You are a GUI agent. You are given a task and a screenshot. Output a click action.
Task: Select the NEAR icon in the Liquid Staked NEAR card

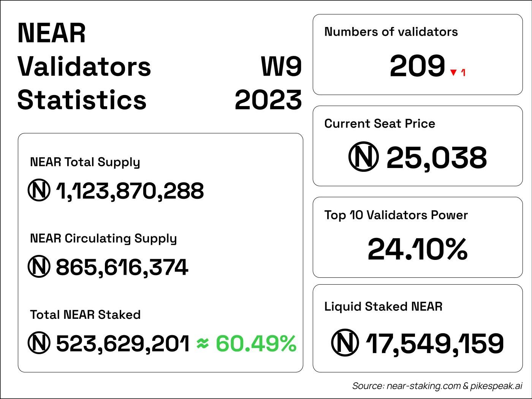(345, 343)
